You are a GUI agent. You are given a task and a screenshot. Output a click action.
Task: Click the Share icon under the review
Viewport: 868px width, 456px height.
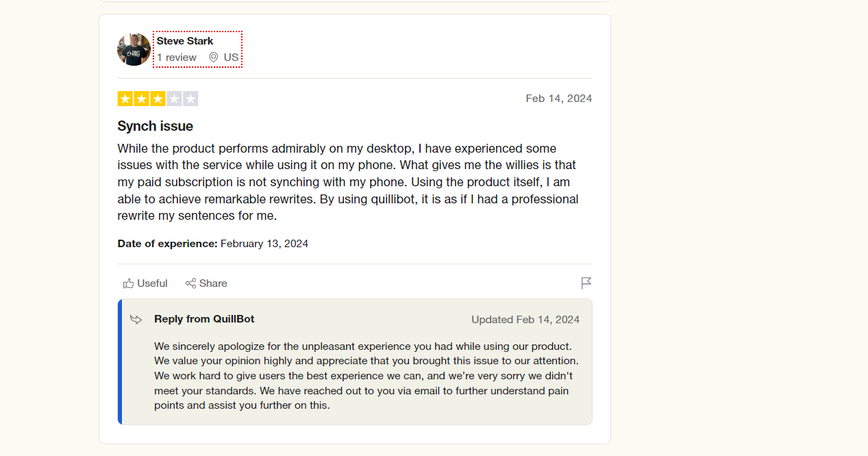191,283
